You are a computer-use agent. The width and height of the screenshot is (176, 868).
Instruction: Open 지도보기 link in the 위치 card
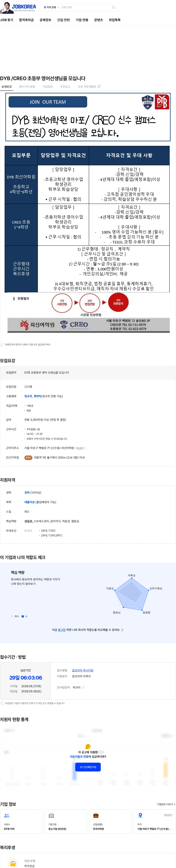coord(168,815)
